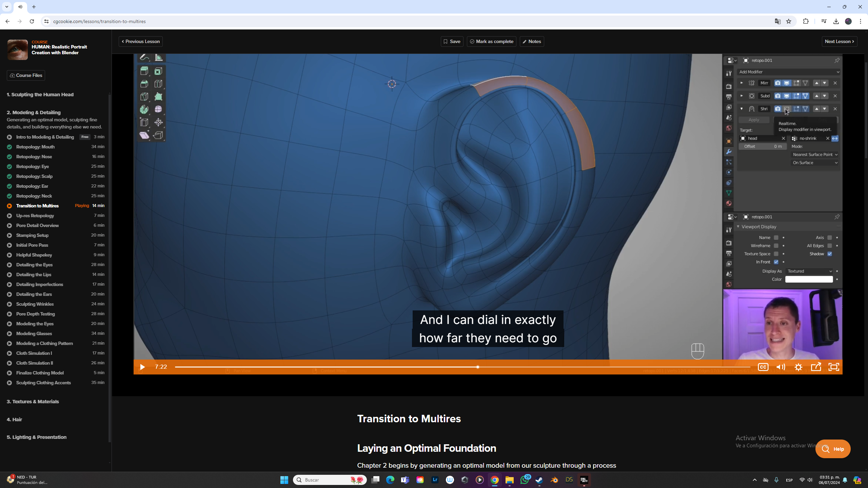Open Steam from the Windows taskbar
The image size is (868, 488).
[x=539, y=480]
